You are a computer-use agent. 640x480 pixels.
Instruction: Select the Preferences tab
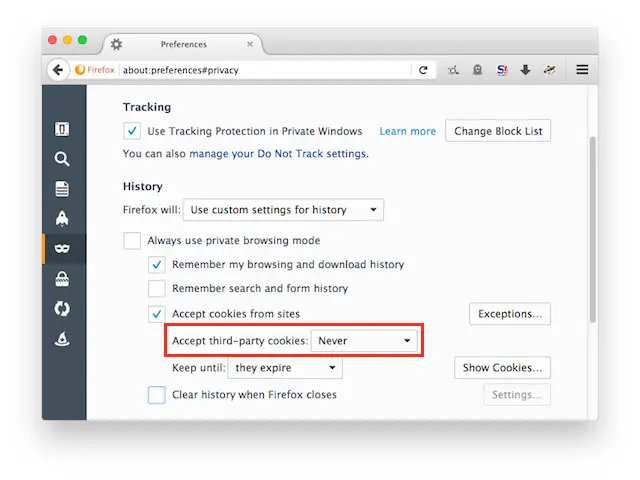[183, 44]
